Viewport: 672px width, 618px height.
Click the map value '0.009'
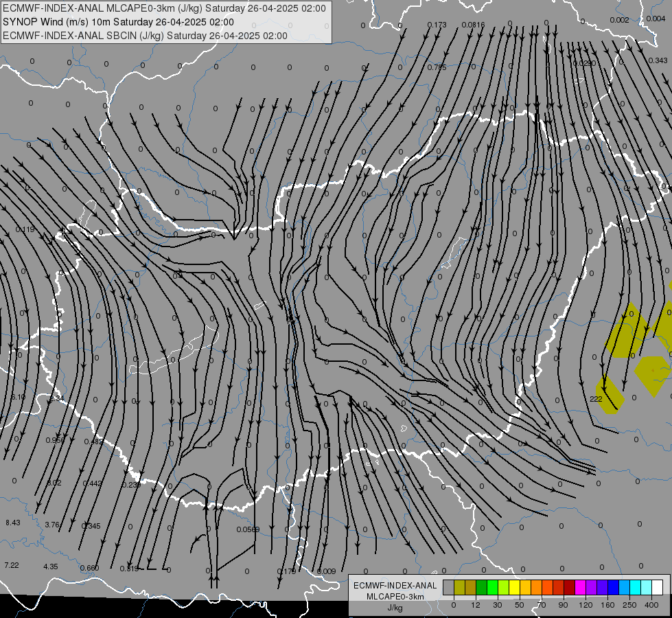coord(327,571)
